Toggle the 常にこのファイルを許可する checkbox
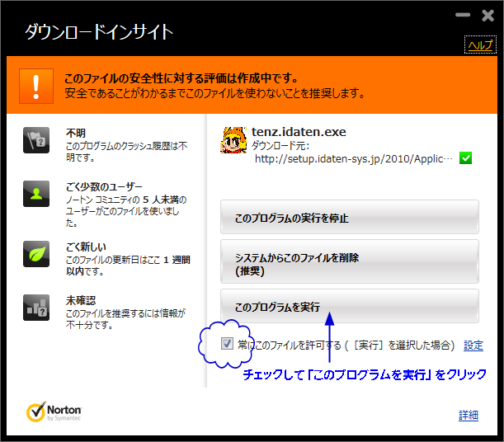Image resolution: width=504 pixels, height=442 pixels. click(x=227, y=344)
